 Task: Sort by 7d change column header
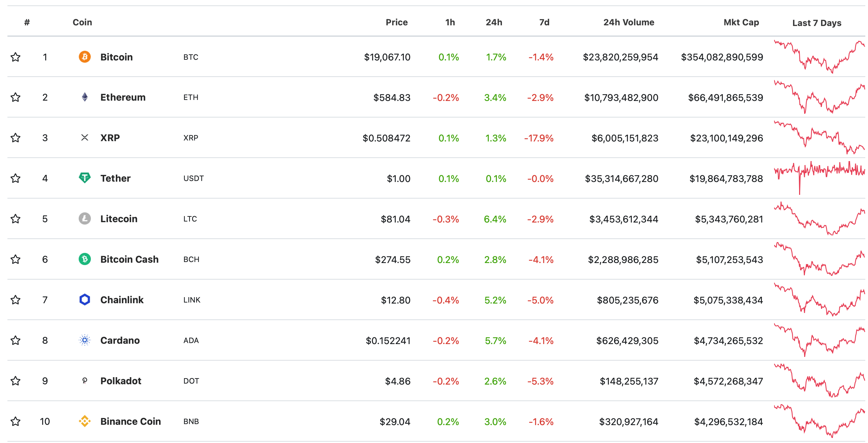[x=544, y=22]
